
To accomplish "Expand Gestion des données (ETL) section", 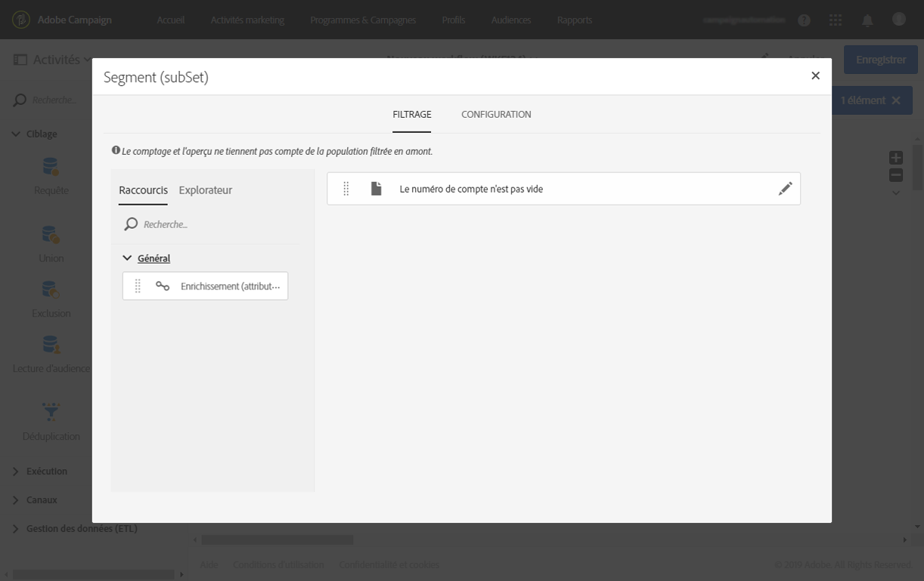I will [16, 529].
